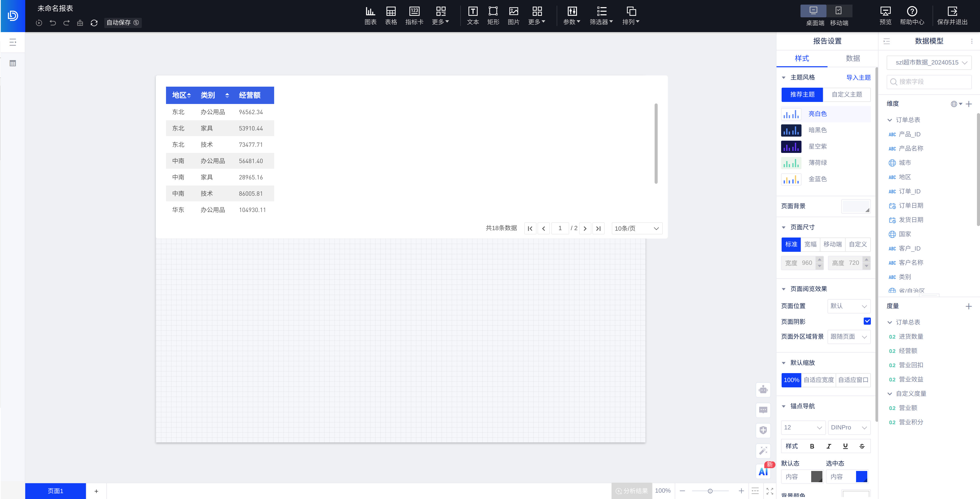
Task: Open the 10条/页 page size dropdown
Action: [637, 229]
